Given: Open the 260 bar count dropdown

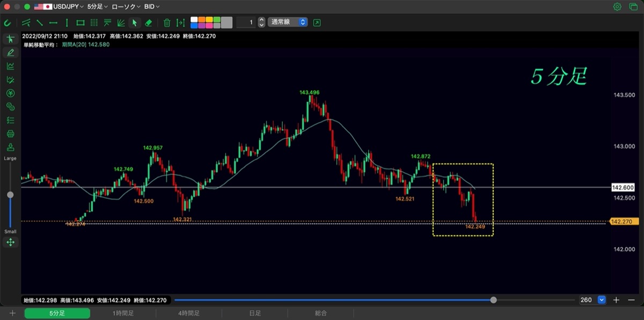Looking at the screenshot, I should tap(602, 300).
